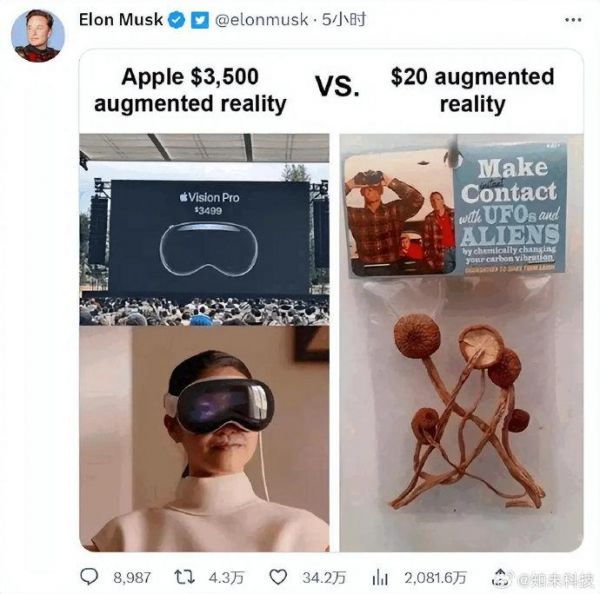Open the view analytics bar chart icon
Screen dimensions: 600x594
point(380,577)
